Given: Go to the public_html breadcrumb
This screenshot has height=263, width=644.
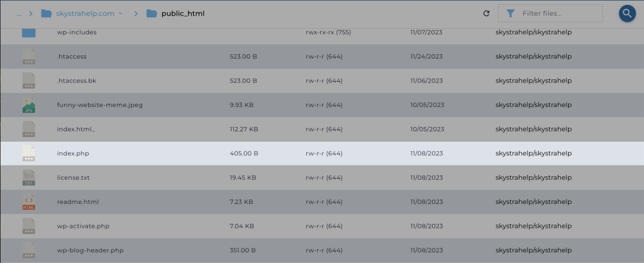Looking at the screenshot, I should pos(183,13).
